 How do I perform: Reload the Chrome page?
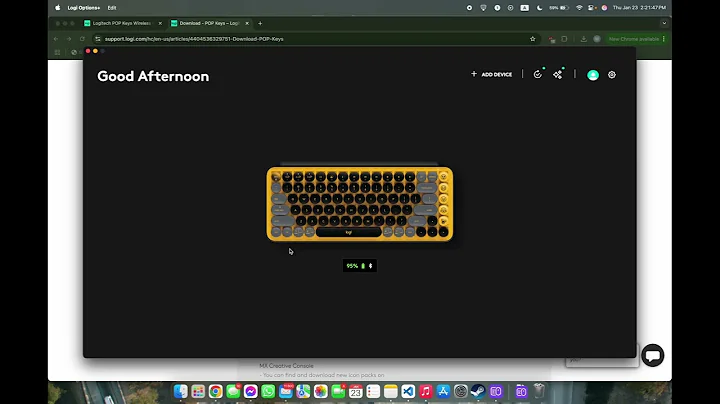point(82,39)
